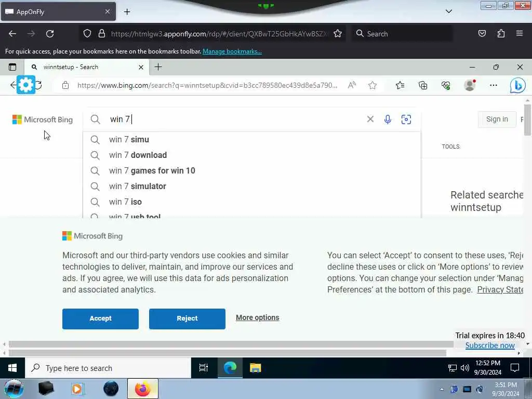Open remote taskbar volume icon
Viewport: 532px width, 399px height.
(x=465, y=368)
